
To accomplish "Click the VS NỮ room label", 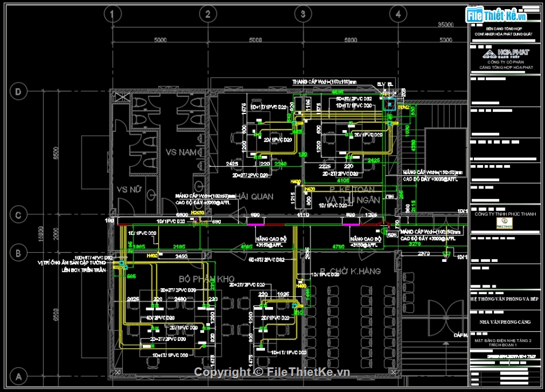I will click(x=130, y=190).
